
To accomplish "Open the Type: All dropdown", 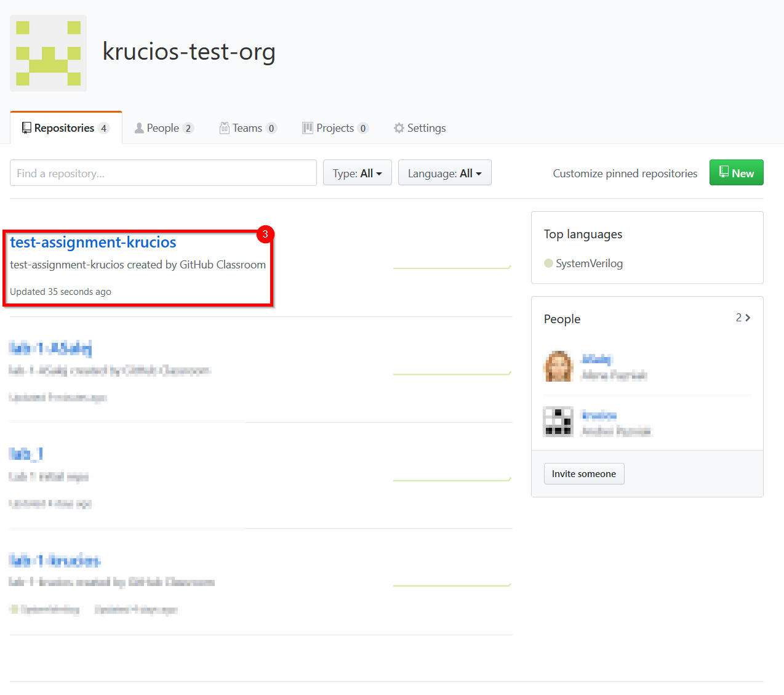I will click(x=357, y=173).
